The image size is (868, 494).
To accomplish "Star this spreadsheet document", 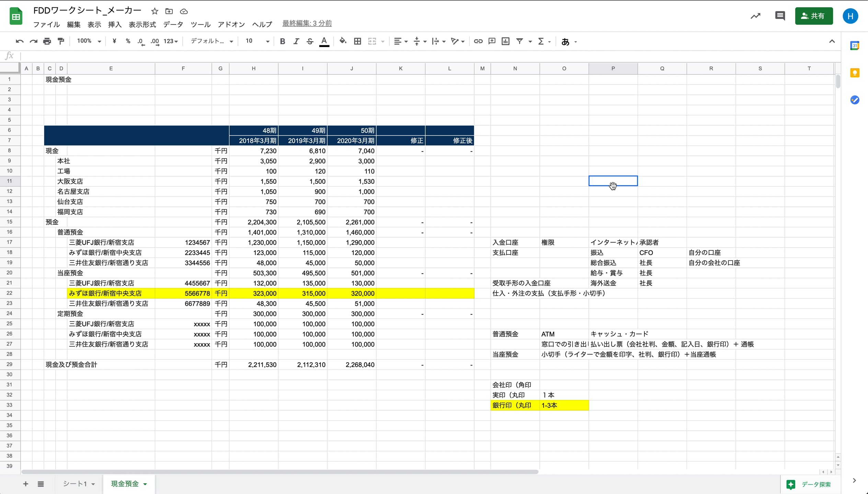I will tap(155, 11).
